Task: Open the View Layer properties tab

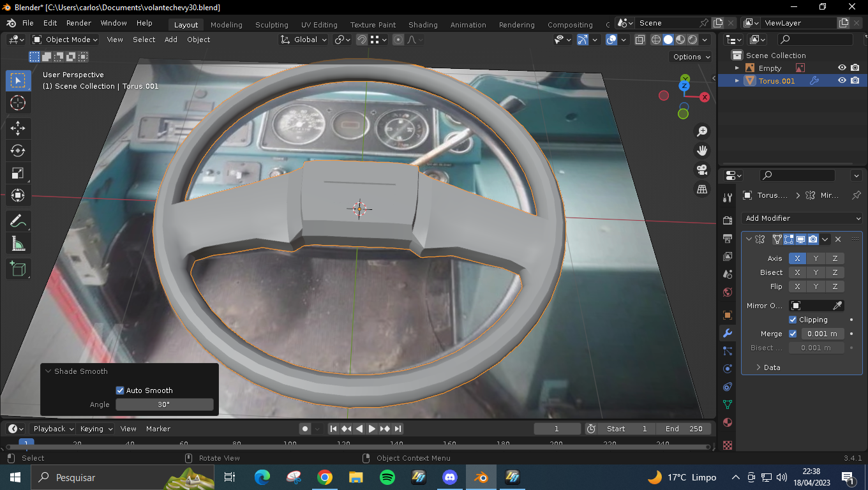Action: (x=727, y=256)
